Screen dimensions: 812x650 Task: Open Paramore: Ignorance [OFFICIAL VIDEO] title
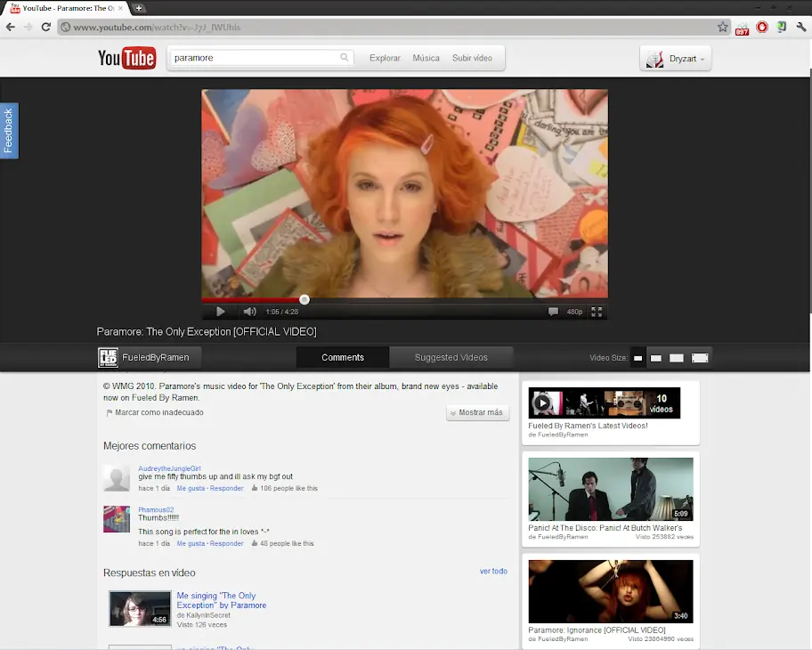coord(597,630)
